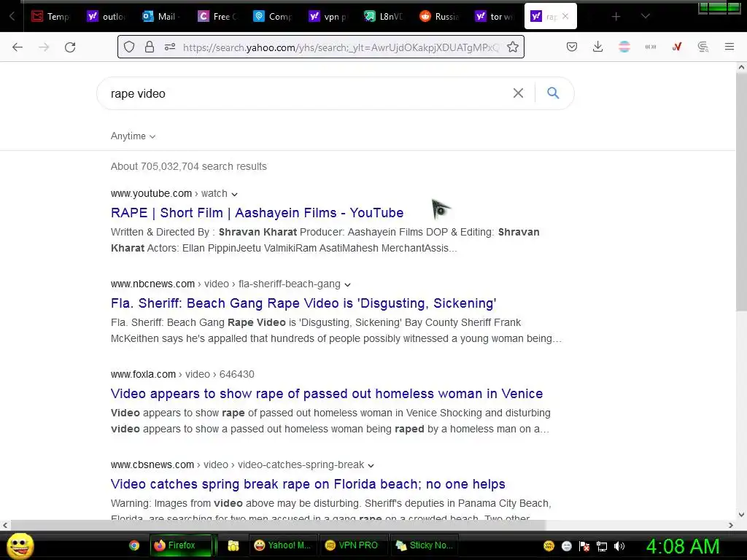Expand the Anytime time filter dropdown
This screenshot has height=560, width=747.
pos(133,136)
